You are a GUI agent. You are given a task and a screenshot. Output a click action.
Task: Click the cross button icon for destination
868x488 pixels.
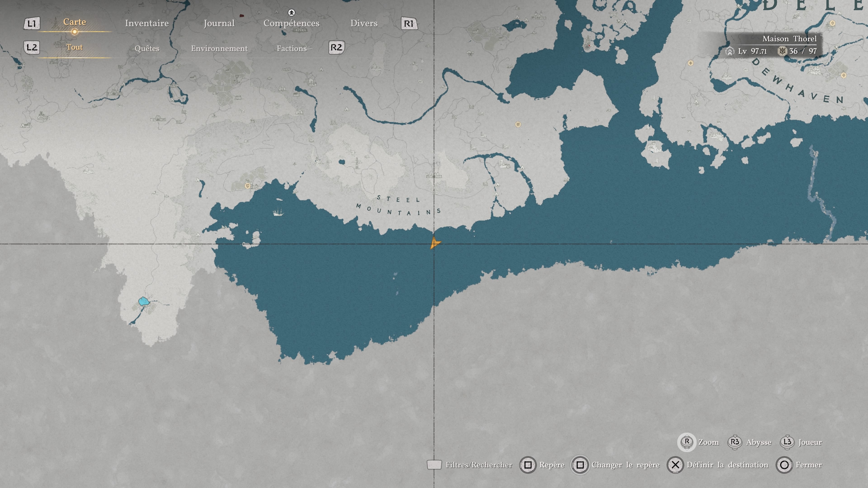tap(675, 465)
